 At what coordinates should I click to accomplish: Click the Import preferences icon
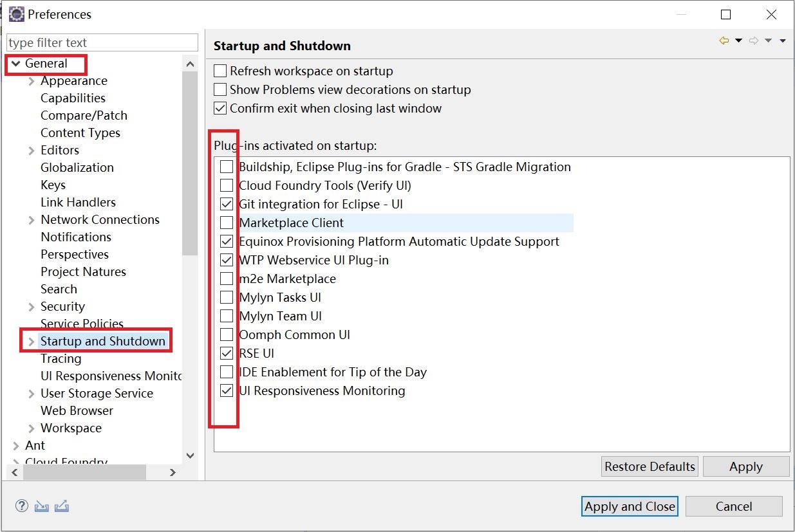[42, 506]
